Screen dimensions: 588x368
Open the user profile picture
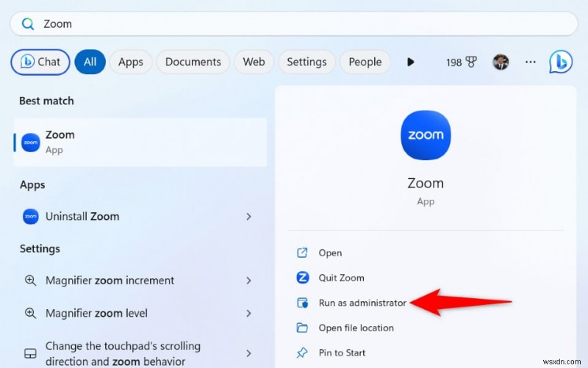(x=501, y=62)
